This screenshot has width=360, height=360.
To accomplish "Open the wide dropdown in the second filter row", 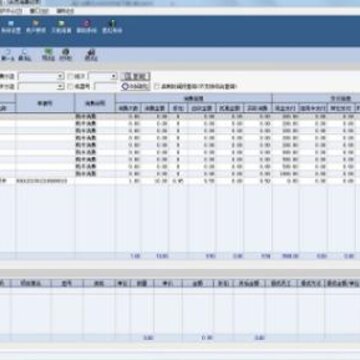I will click(x=41, y=87).
